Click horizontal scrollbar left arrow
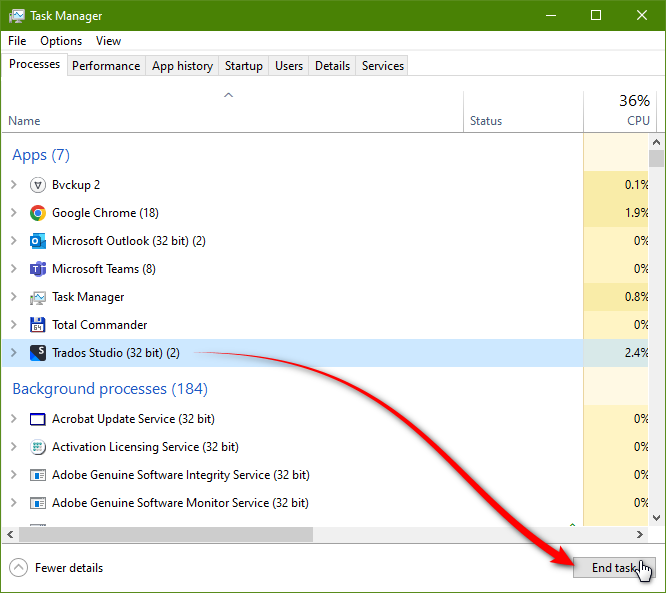The image size is (666, 593). pyautogui.click(x=10, y=534)
